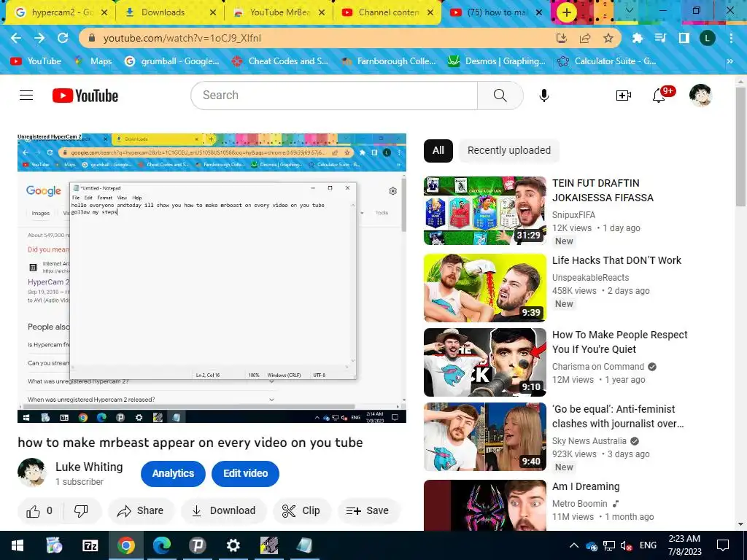
Task: Close the Downloads tab
Action: tap(213, 13)
